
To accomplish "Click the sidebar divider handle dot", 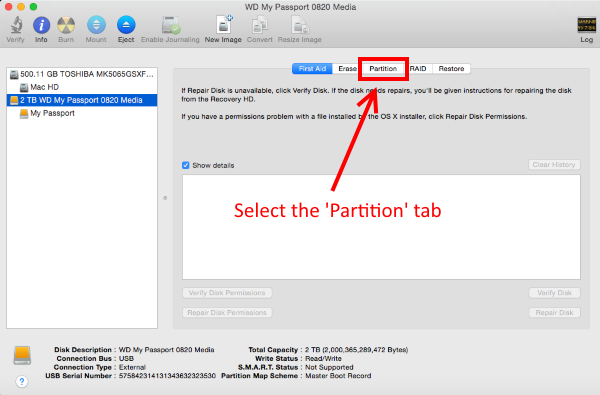I will [x=165, y=198].
